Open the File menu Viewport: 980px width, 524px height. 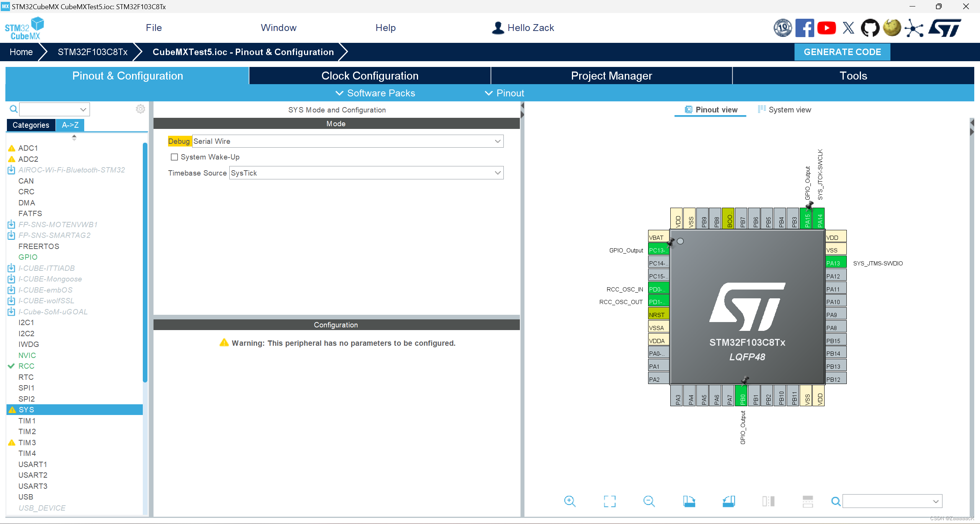(x=154, y=28)
